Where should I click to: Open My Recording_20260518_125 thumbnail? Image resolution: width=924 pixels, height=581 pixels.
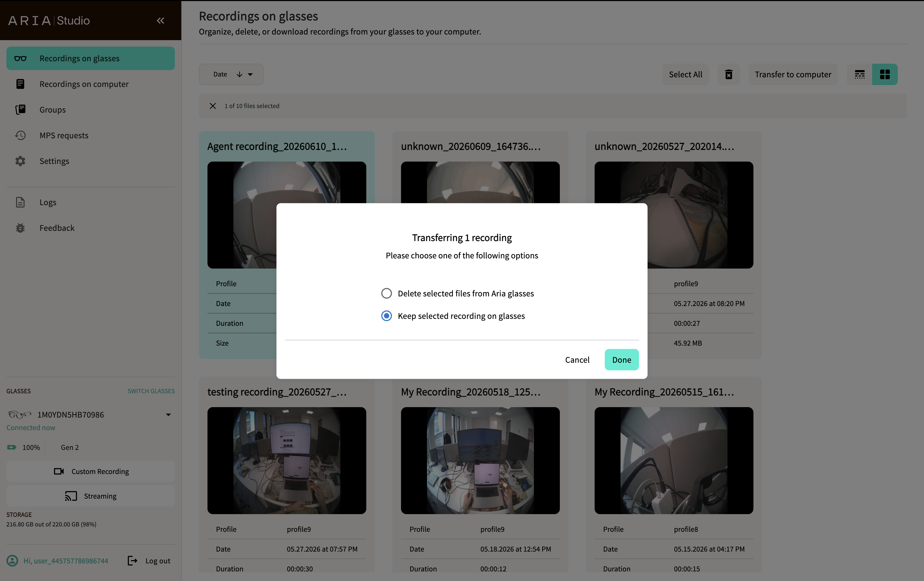pyautogui.click(x=480, y=460)
